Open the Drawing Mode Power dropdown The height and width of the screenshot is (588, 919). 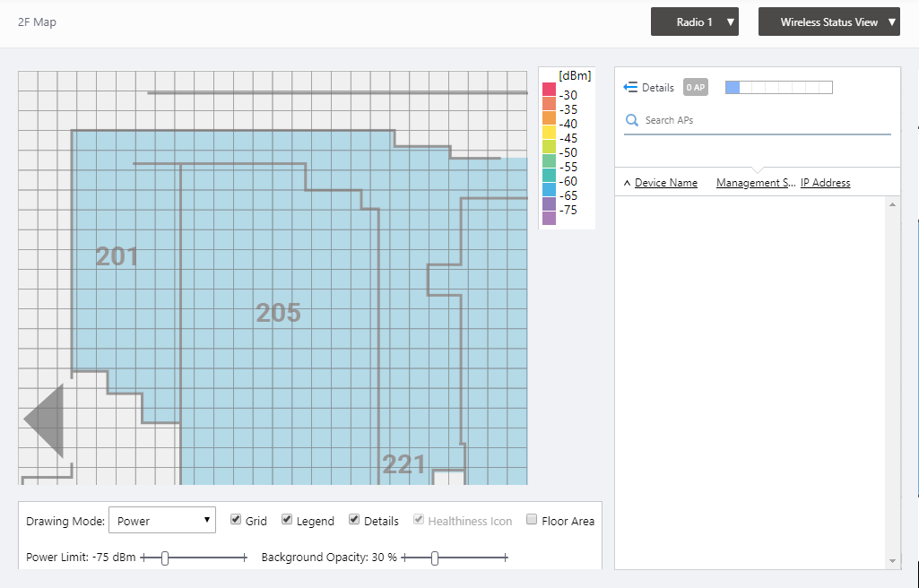click(x=162, y=520)
